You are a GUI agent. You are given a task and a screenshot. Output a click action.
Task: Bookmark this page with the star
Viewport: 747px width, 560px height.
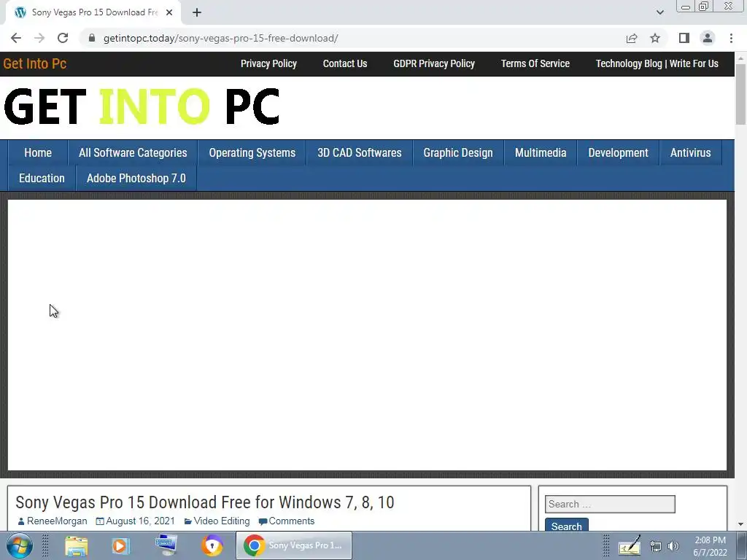655,38
